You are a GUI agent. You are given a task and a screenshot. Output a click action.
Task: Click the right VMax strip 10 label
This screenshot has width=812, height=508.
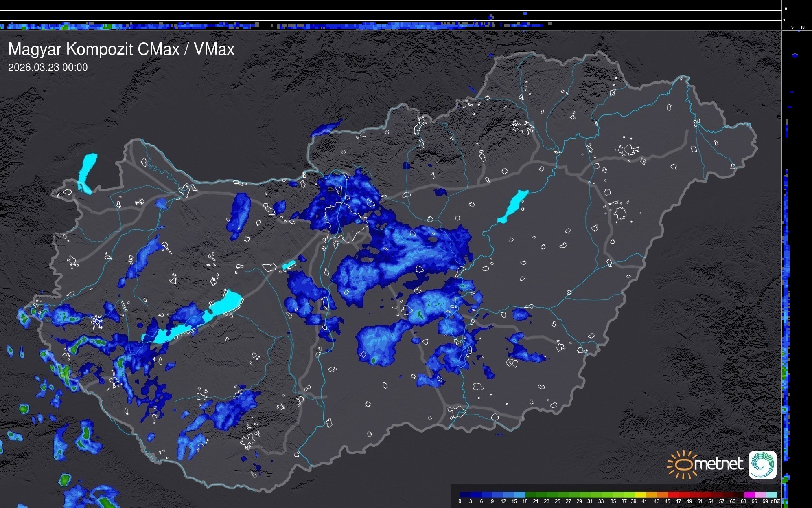(802, 27)
